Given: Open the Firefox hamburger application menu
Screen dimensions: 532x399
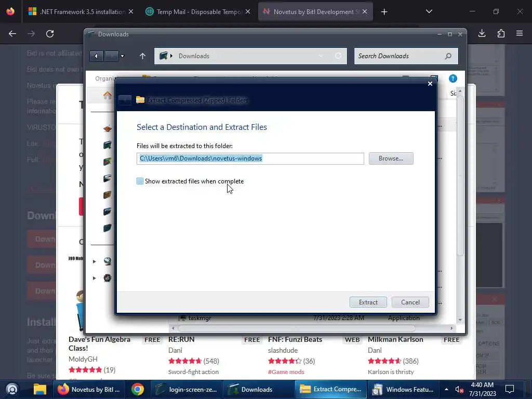Looking at the screenshot, I should coord(520,33).
